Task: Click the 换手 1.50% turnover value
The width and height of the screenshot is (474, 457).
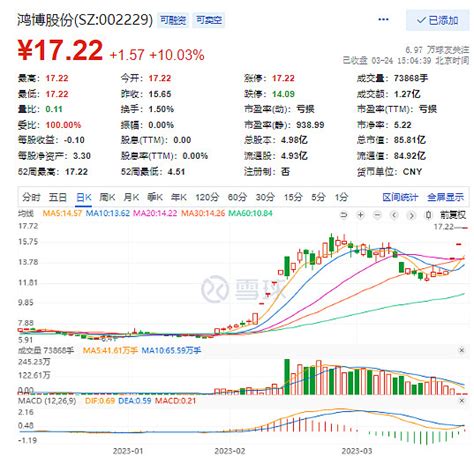Action: (161, 109)
